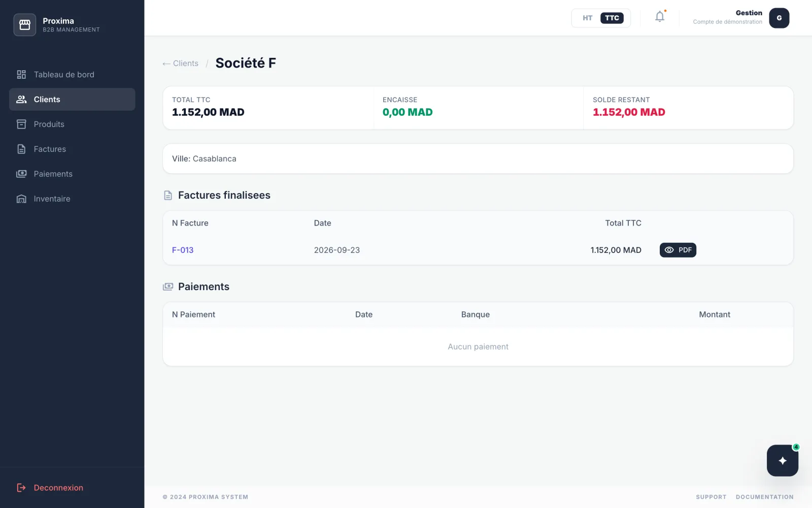The width and height of the screenshot is (812, 508).
Task: Go back via Clients breadcrumb
Action: click(180, 63)
